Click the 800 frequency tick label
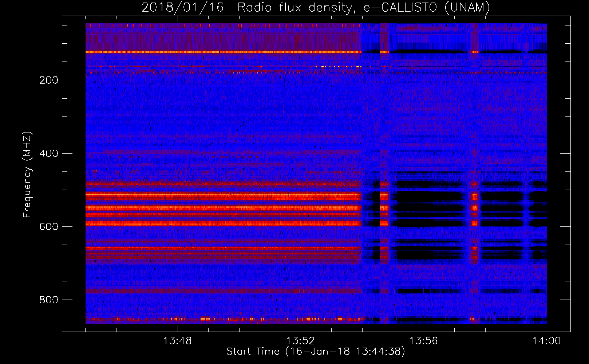589x364 pixels. tap(49, 300)
